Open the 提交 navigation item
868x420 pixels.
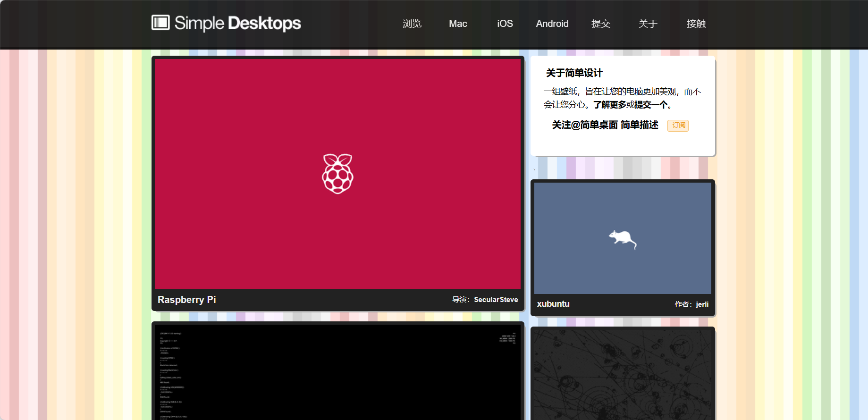point(601,24)
